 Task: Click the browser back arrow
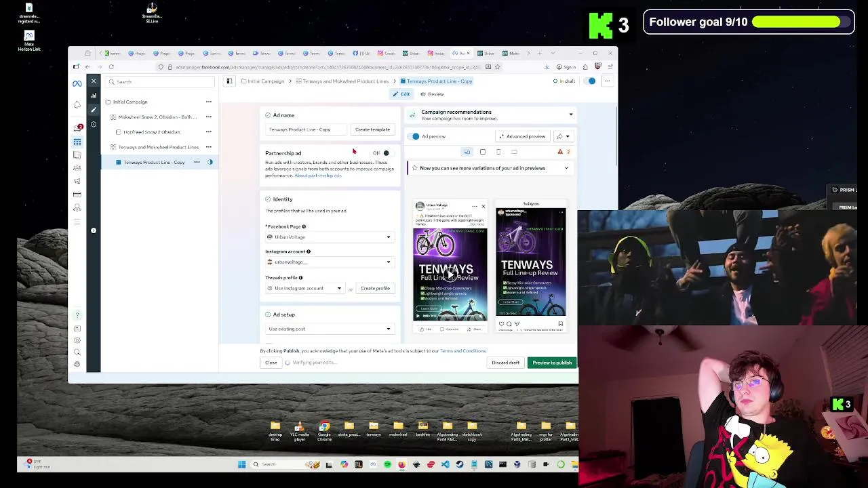pyautogui.click(x=87, y=67)
